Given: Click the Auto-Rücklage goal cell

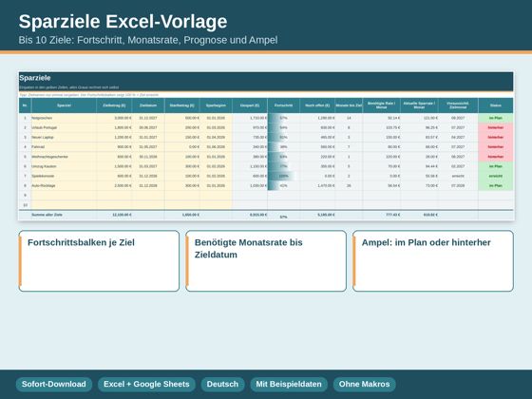Looking at the screenshot, I should (64, 185).
